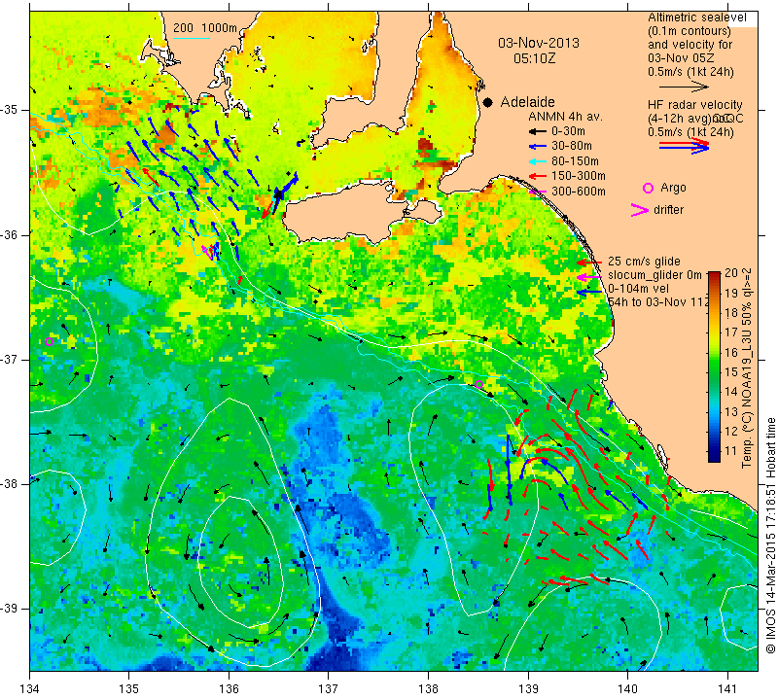Image resolution: width=778 pixels, height=700 pixels.
Task: Click the Argo float circle near 138.5E 37.2S
Action: pyautogui.click(x=478, y=384)
